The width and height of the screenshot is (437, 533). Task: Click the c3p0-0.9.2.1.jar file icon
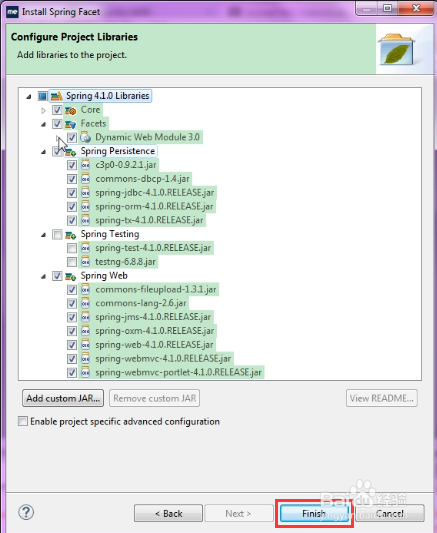[x=85, y=165]
